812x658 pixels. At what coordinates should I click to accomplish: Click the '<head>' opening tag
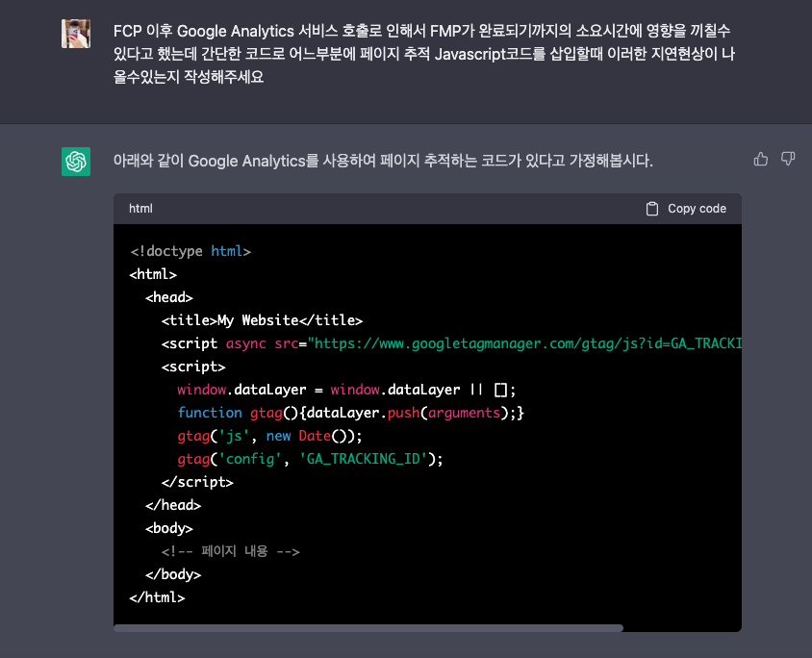[168, 297]
